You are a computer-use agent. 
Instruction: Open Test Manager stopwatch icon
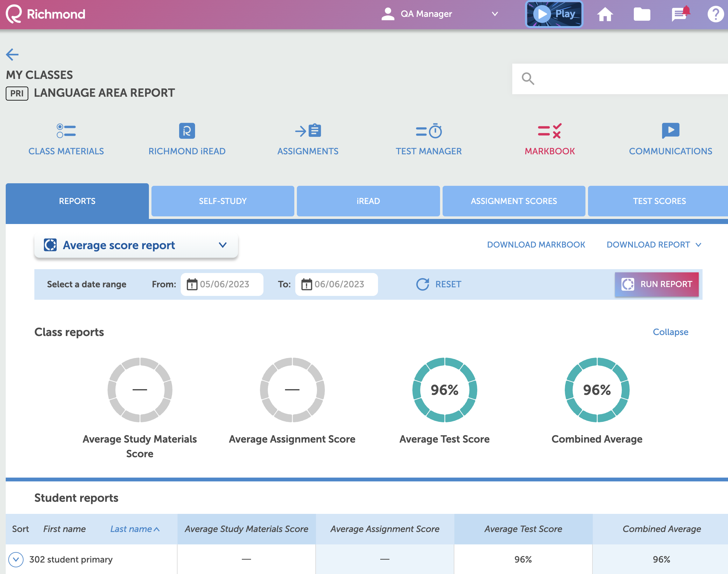tap(429, 131)
